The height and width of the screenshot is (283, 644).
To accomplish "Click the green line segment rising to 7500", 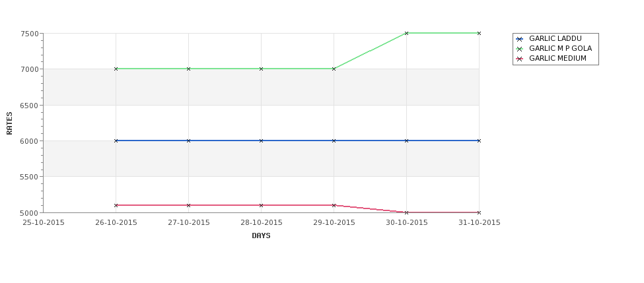I will pyautogui.click(x=370, y=51).
